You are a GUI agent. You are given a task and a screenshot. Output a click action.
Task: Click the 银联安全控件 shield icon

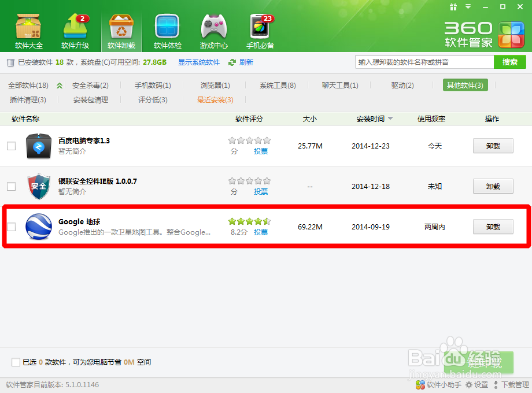click(39, 187)
